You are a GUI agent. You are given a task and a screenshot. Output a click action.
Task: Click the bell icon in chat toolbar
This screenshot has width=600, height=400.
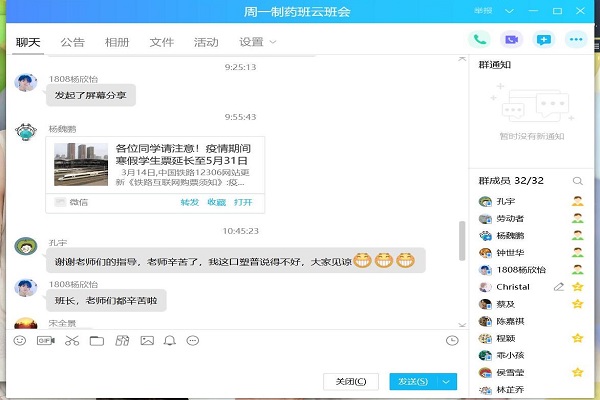click(x=169, y=341)
